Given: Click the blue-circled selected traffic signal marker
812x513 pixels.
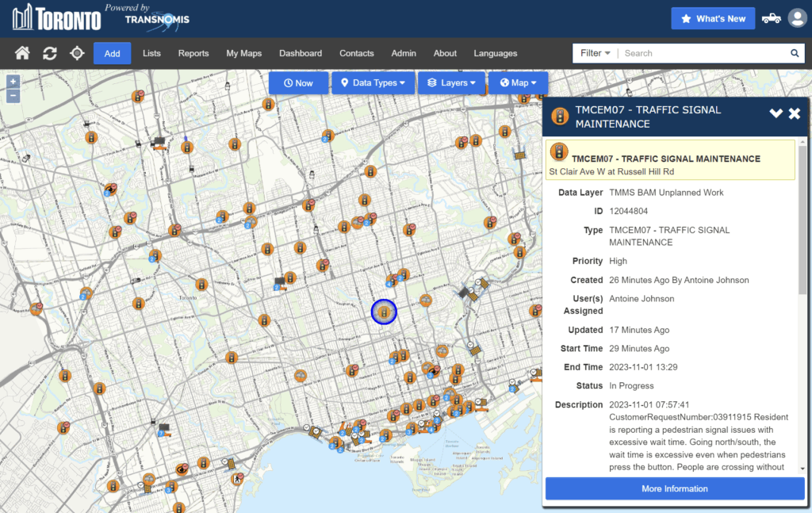Looking at the screenshot, I should [x=384, y=312].
